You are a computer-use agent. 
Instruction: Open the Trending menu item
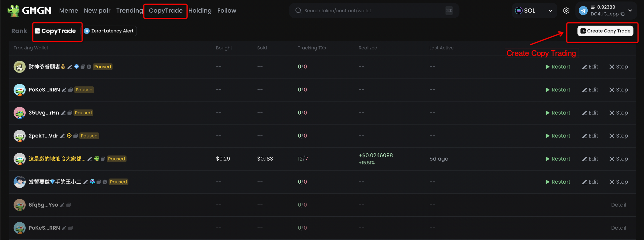(129, 11)
